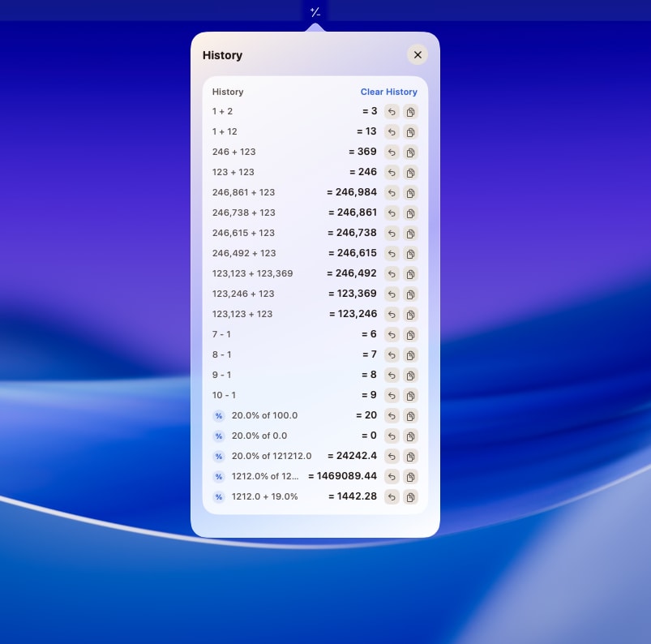The image size is (651, 644).
Task: Select the '= 24242.4' result text
Action: [352, 455]
